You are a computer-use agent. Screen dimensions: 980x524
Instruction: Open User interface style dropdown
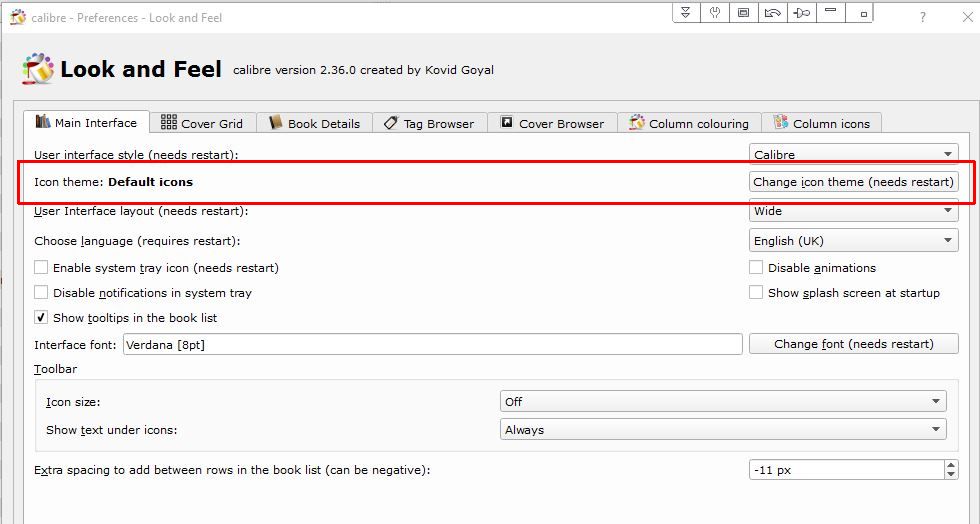tap(854, 155)
